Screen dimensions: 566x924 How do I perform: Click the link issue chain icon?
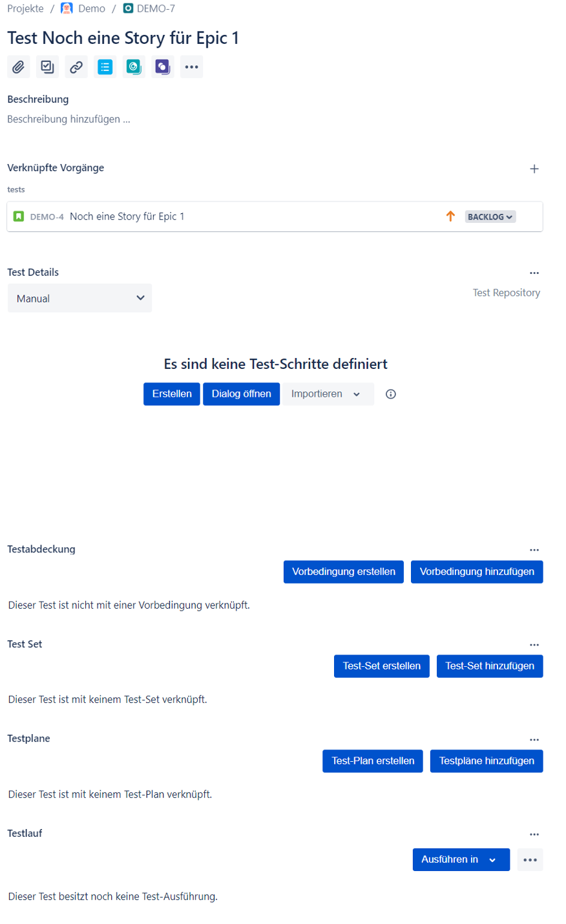click(76, 67)
